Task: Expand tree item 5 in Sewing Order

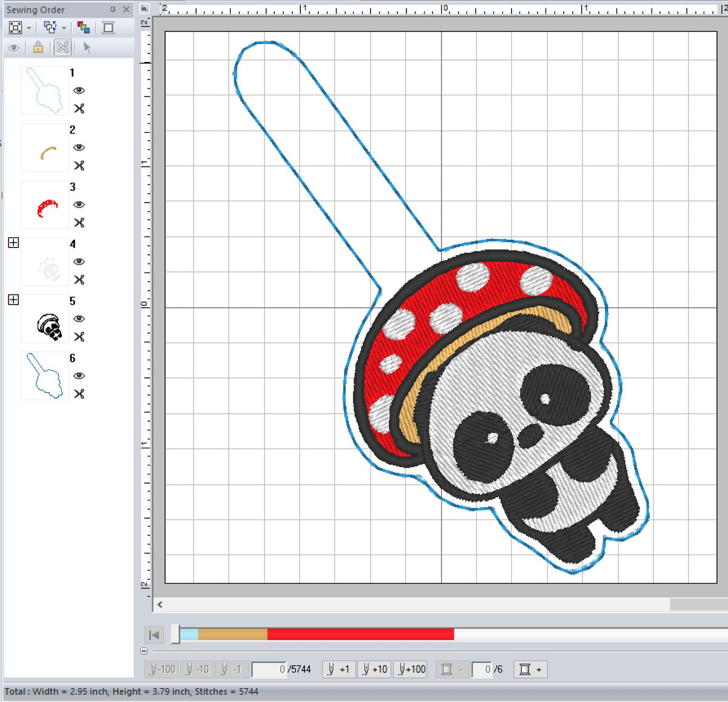Action: 13,299
